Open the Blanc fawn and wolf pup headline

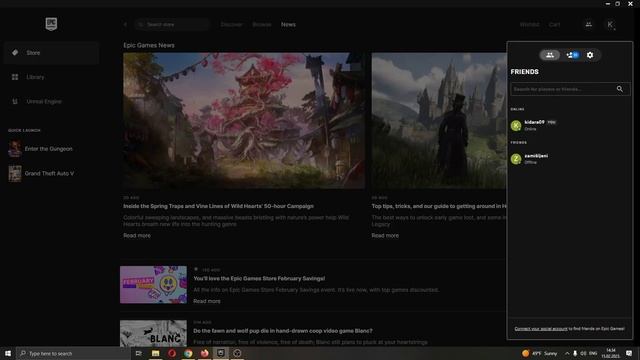pyautogui.click(x=283, y=331)
